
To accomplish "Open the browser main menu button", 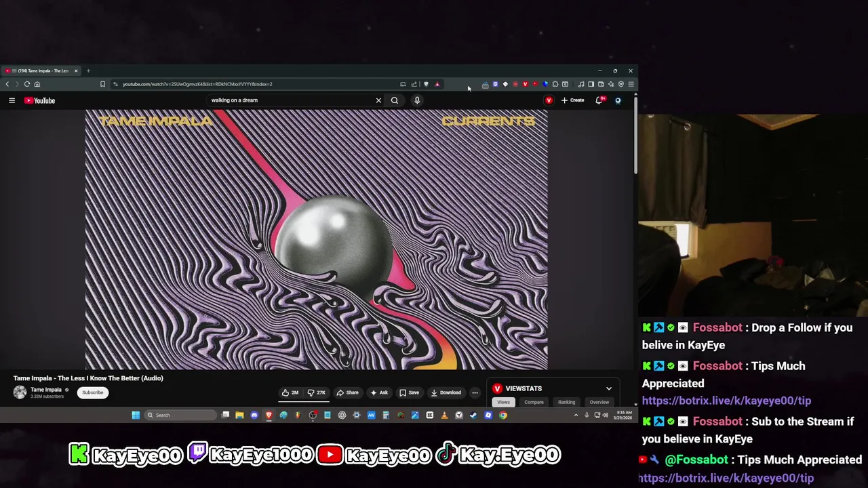I will coord(631,84).
